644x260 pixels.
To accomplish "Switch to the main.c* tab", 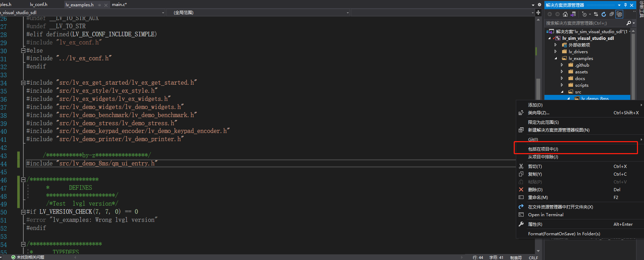I will [119, 5].
